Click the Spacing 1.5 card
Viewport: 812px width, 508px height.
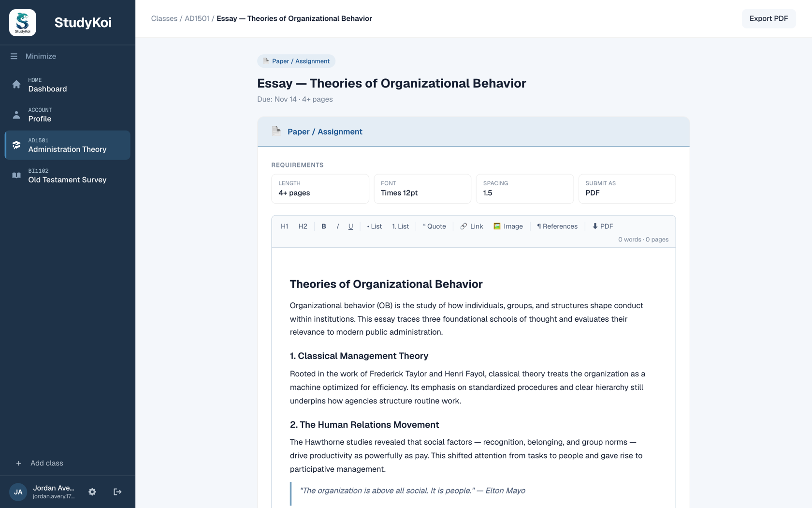click(525, 189)
